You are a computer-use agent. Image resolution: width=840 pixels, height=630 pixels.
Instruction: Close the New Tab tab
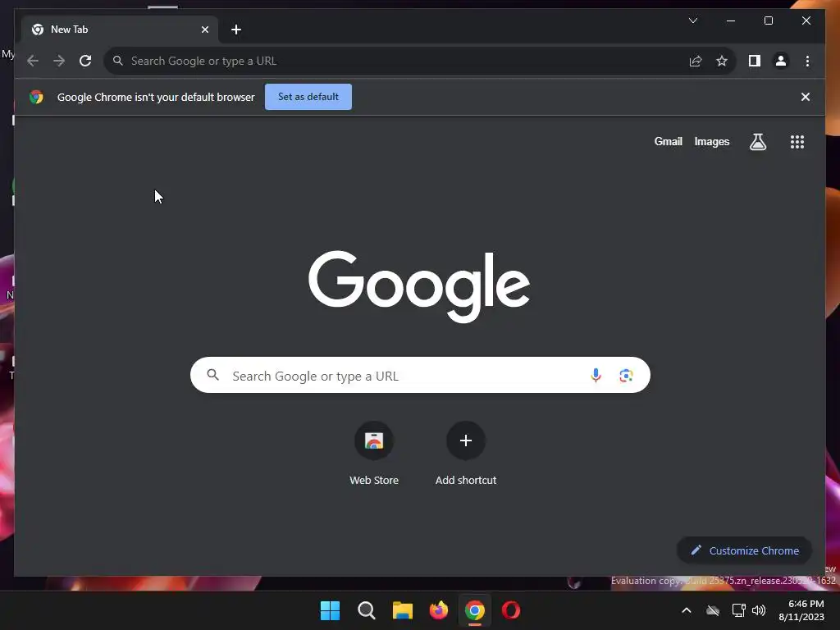[x=204, y=30]
